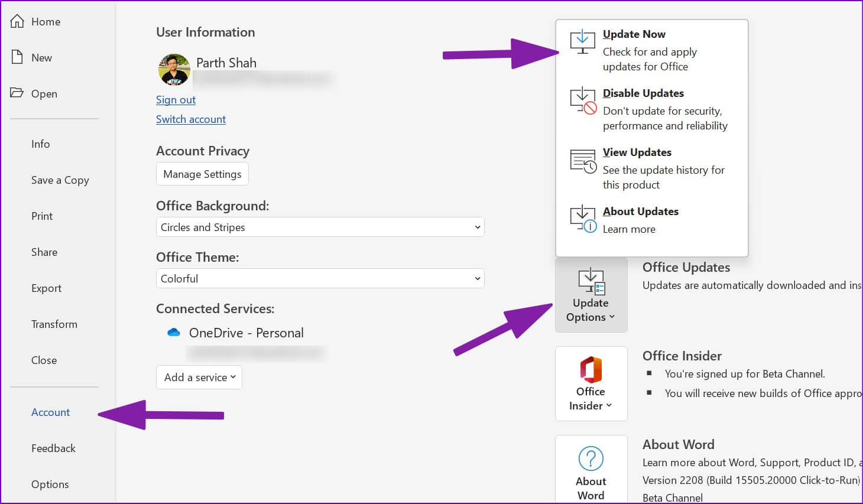Click the View Updates history icon
863x504 pixels.
583,161
